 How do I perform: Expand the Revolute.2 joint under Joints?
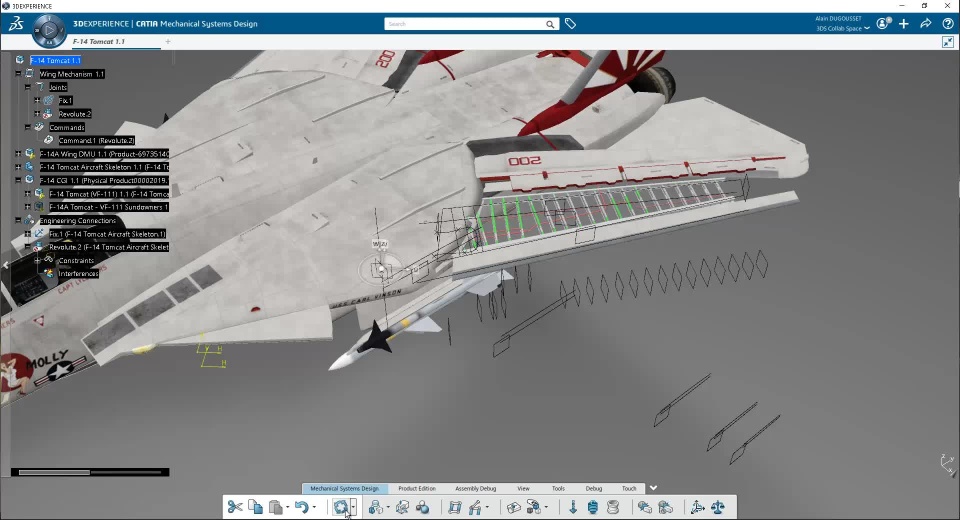click(37, 114)
